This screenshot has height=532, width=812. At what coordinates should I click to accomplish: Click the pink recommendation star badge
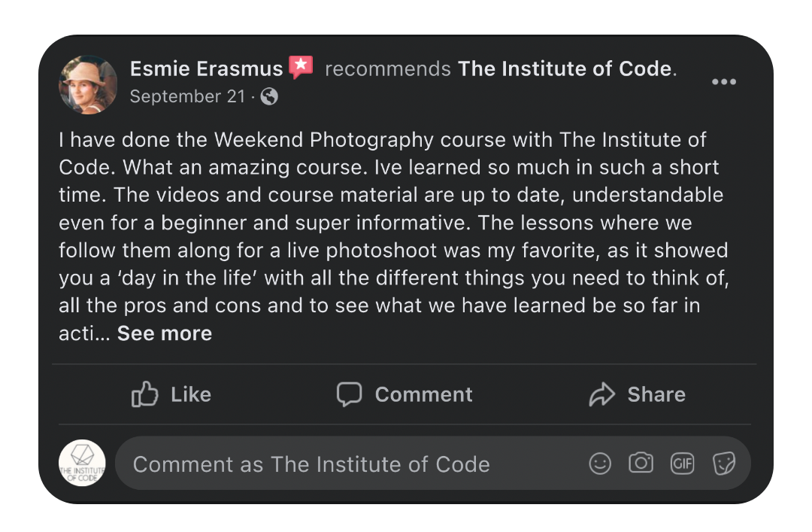coord(301,68)
